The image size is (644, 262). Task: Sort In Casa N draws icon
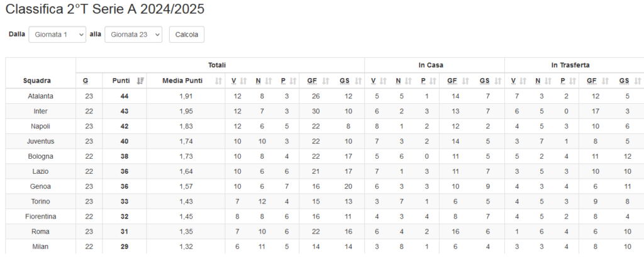tap(408, 81)
